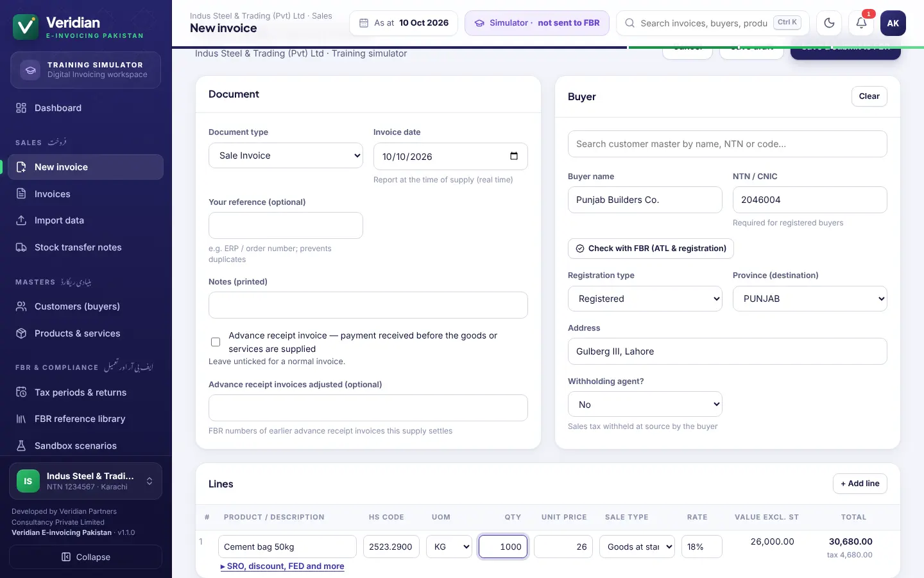This screenshot has width=924, height=578.
Task: Click the As at 10 Oct 2026 date button
Action: (404, 23)
